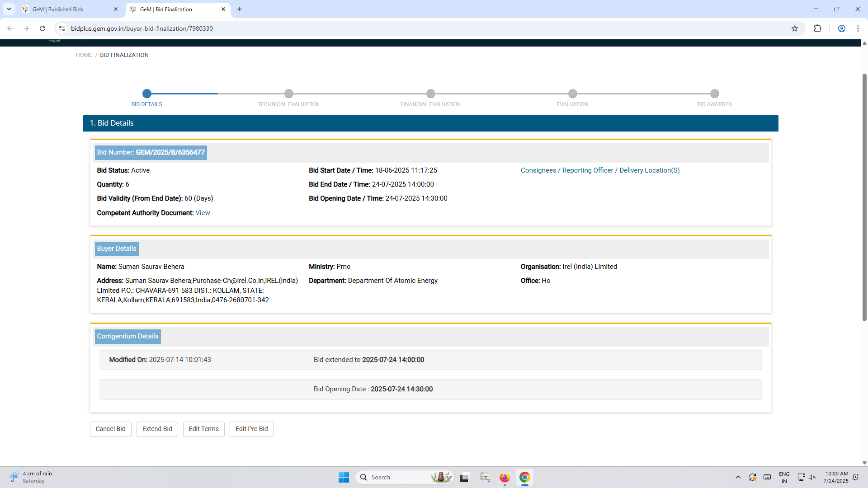
Task: Click the address bar URL
Action: point(142,28)
